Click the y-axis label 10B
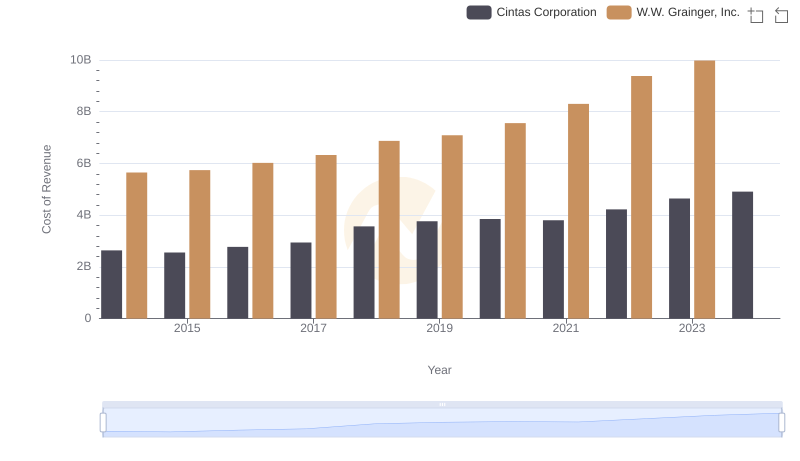This screenshot has width=800, height=461. [81, 60]
